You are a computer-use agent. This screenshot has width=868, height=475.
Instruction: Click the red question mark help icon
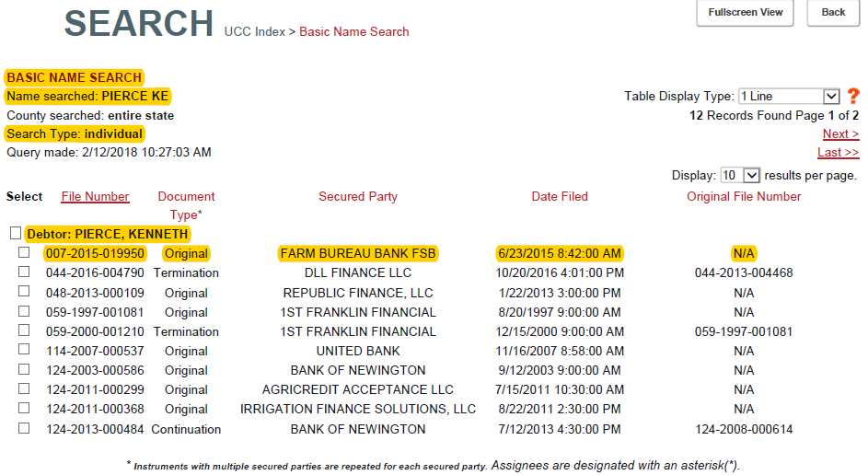point(853,96)
